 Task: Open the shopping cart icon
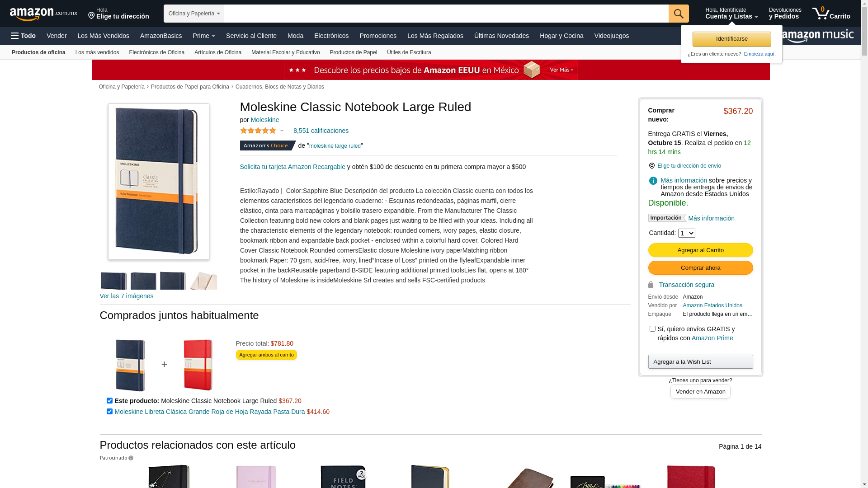831,13
